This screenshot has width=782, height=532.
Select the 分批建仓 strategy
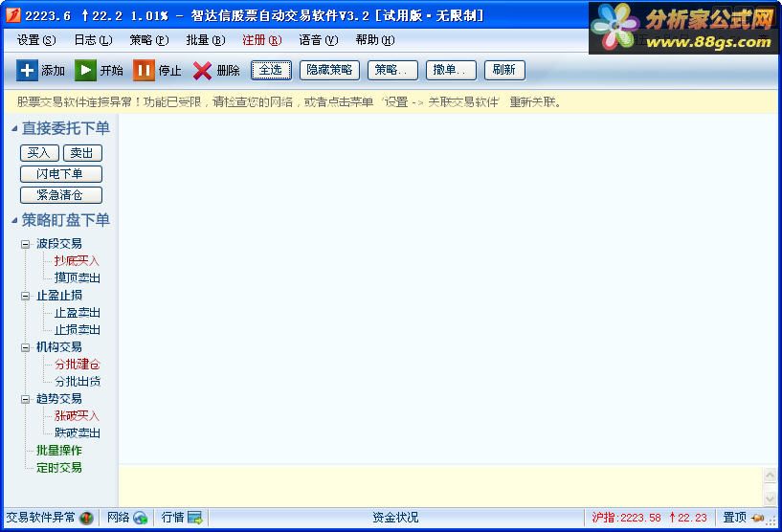[78, 365]
